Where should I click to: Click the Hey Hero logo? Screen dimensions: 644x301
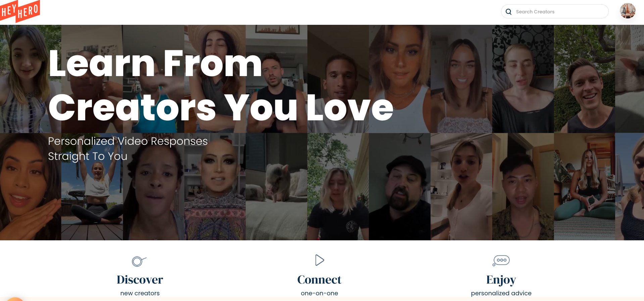click(x=20, y=11)
